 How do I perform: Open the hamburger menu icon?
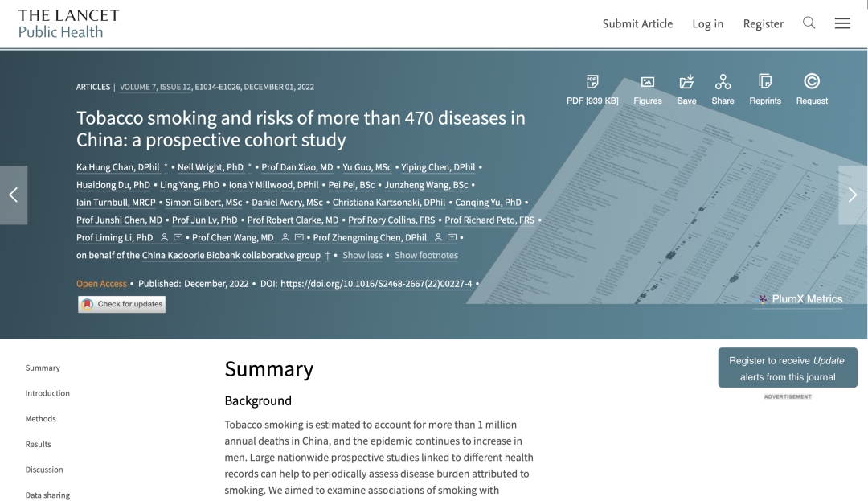pyautogui.click(x=842, y=23)
